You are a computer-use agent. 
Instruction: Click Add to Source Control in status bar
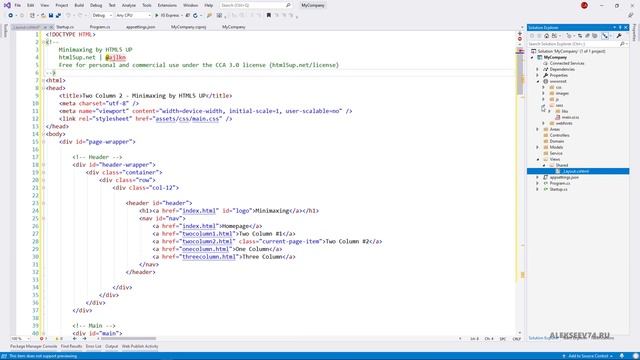(588, 356)
